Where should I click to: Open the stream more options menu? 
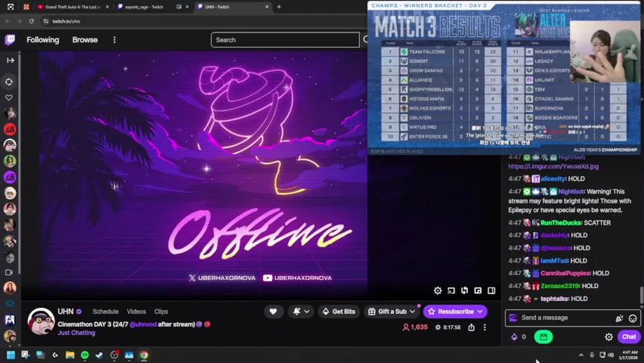click(x=485, y=327)
